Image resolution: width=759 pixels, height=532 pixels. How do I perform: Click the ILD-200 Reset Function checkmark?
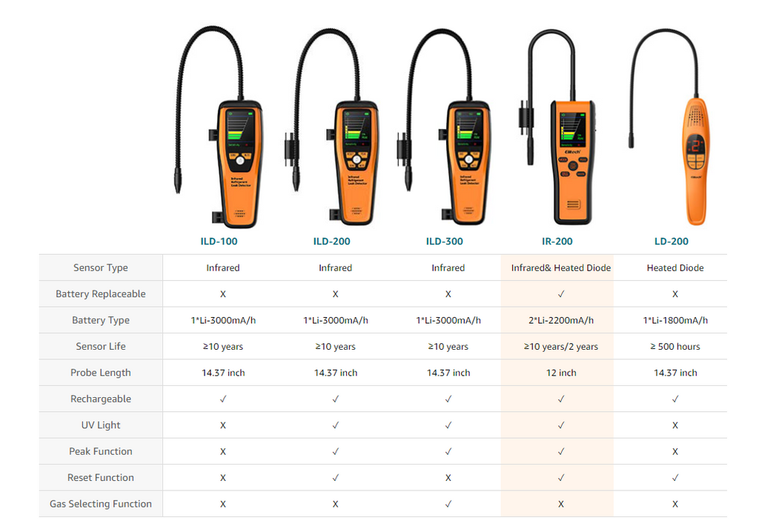pos(336,477)
